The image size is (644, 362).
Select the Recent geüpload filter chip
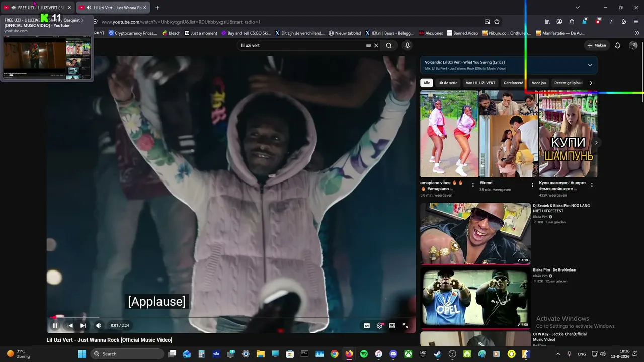point(569,83)
